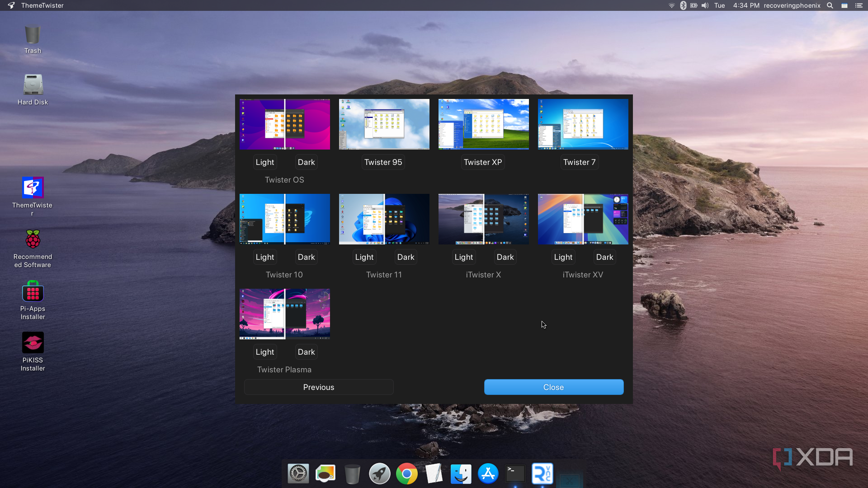The image size is (868, 488).
Task: Click the Twister Plasma preview thumbnail
Action: point(285,314)
